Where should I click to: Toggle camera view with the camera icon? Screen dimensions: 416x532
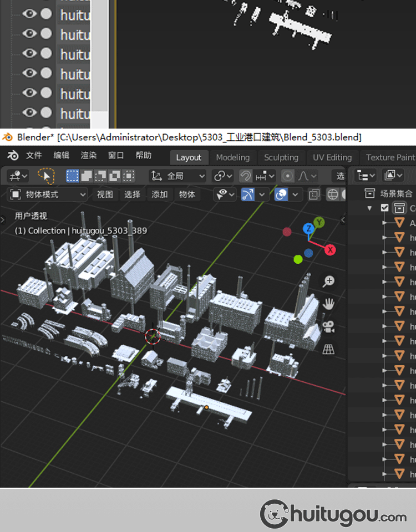[x=329, y=326]
